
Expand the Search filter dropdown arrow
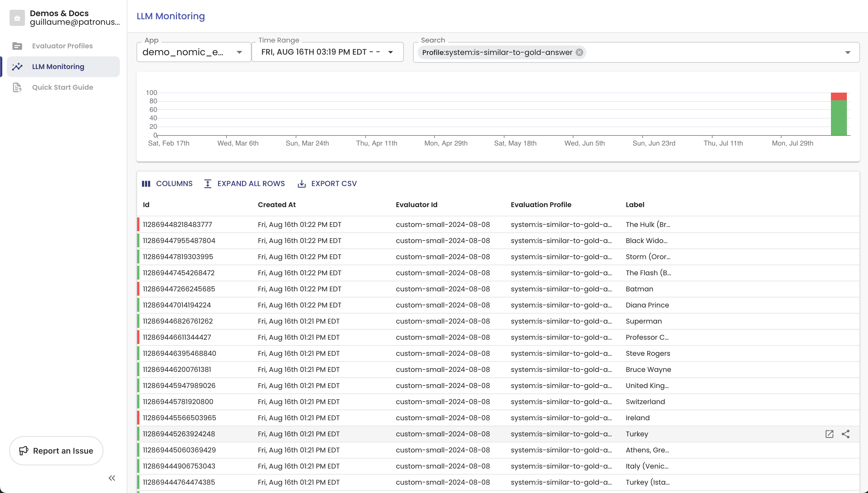coord(847,52)
